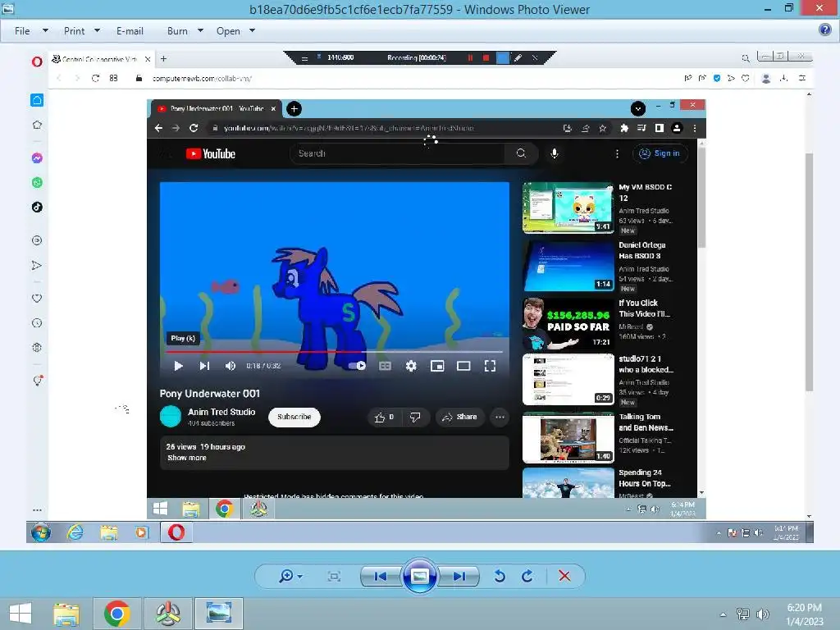Screen dimensions: 840x630
Task: Rotate photo counterclockwise
Action: (500, 576)
